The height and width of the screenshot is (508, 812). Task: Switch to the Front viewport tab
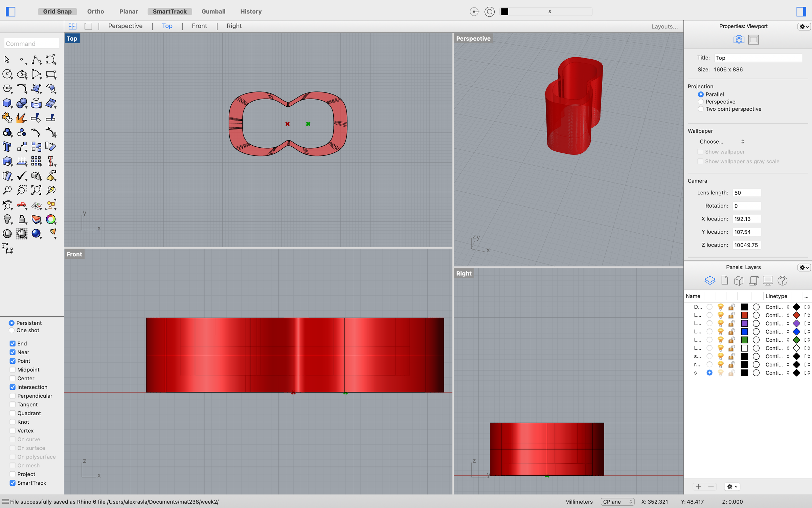click(x=199, y=26)
